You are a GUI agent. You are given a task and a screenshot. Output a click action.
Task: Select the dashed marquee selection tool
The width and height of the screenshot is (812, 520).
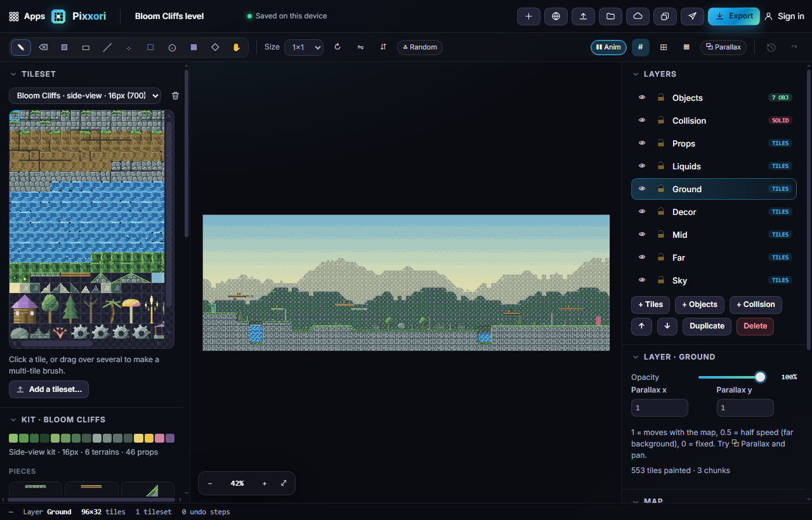tap(150, 47)
